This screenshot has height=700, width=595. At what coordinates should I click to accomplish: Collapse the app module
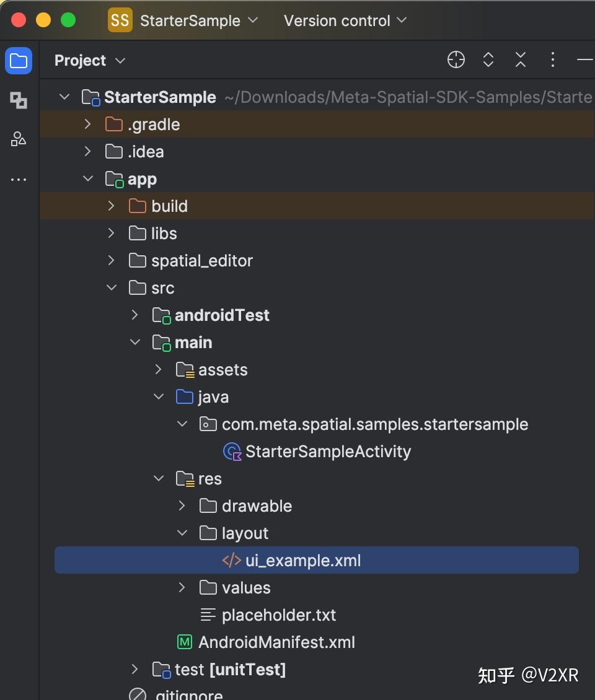(x=88, y=178)
